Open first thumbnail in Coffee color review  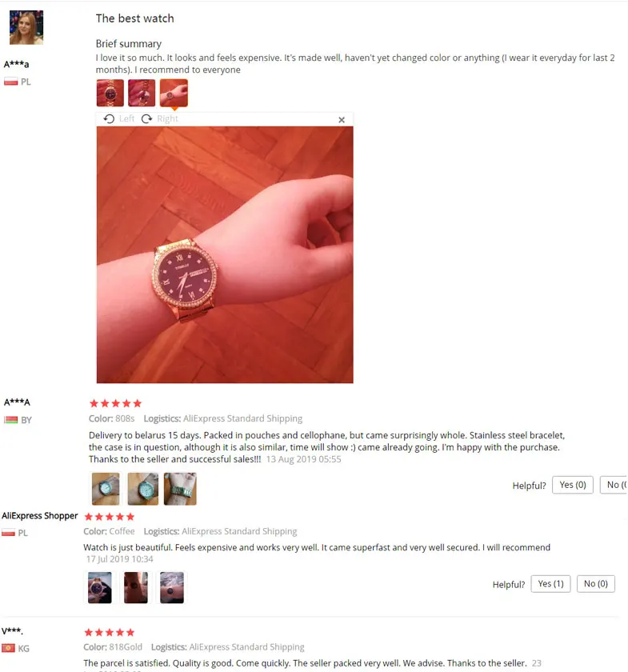(x=100, y=587)
